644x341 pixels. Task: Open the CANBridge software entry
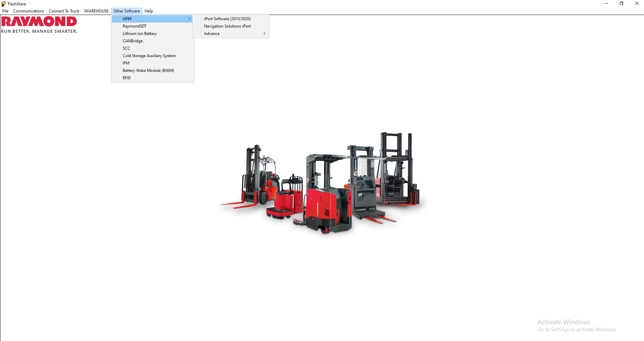[x=132, y=41]
